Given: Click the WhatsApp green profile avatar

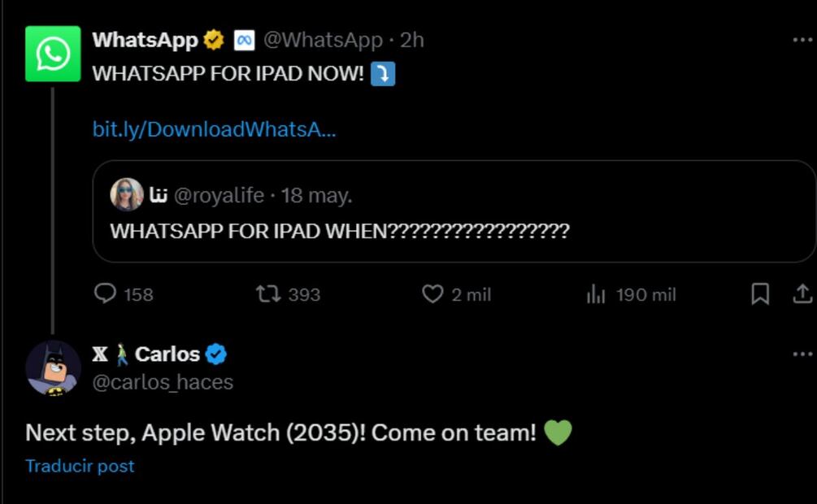Looking at the screenshot, I should pyautogui.click(x=53, y=54).
